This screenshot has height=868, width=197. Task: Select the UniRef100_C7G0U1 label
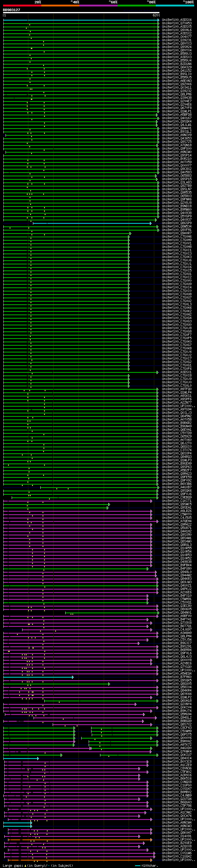[x=177, y=274]
